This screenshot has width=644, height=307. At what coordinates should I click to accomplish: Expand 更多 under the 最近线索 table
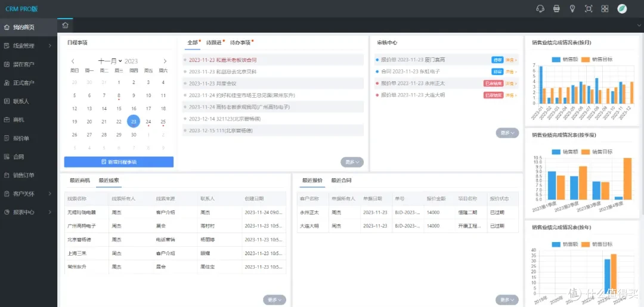(x=274, y=300)
